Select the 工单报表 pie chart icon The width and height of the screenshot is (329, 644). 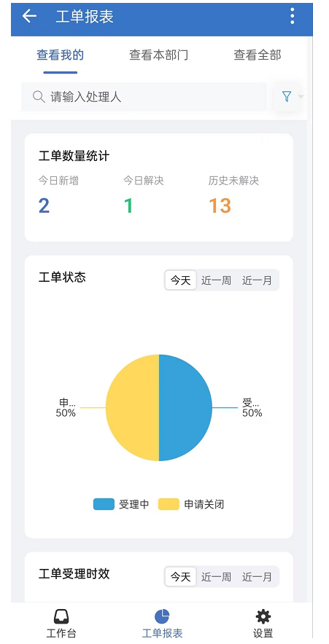pos(162,616)
